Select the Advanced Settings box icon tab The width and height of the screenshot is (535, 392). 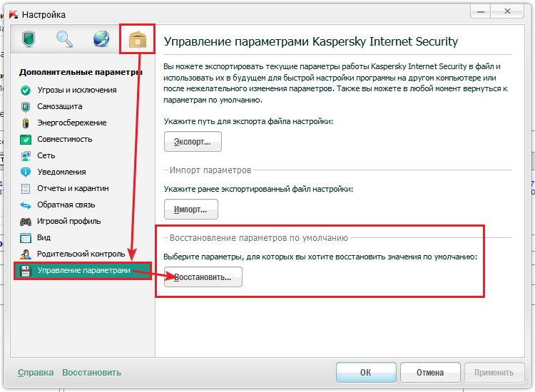(138, 39)
